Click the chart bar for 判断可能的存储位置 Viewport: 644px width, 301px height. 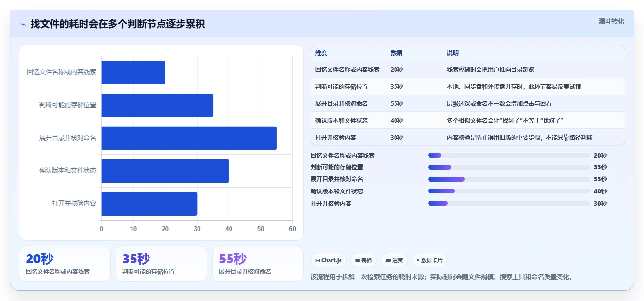tap(157, 105)
